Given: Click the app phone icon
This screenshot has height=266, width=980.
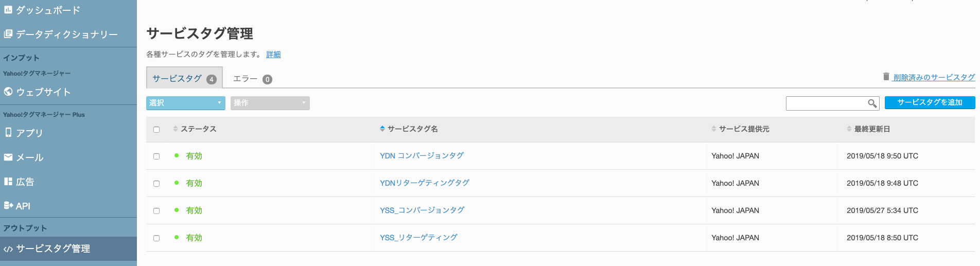Looking at the screenshot, I should pyautogui.click(x=8, y=132).
